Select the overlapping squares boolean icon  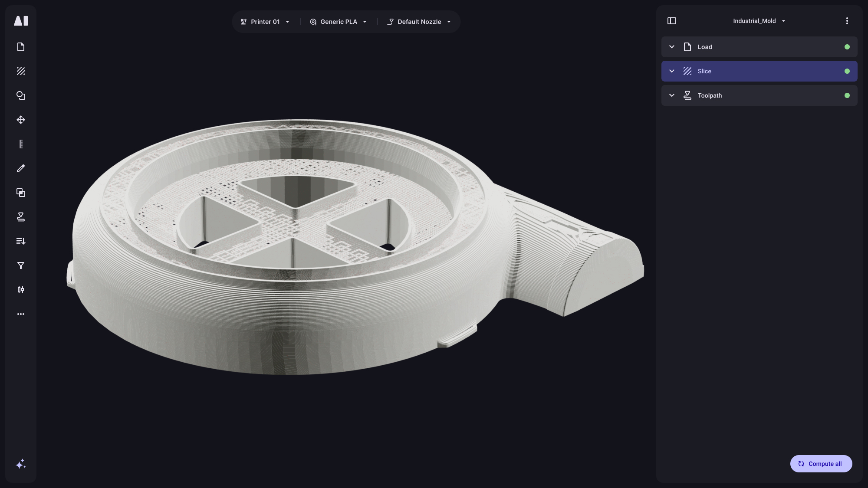click(21, 193)
